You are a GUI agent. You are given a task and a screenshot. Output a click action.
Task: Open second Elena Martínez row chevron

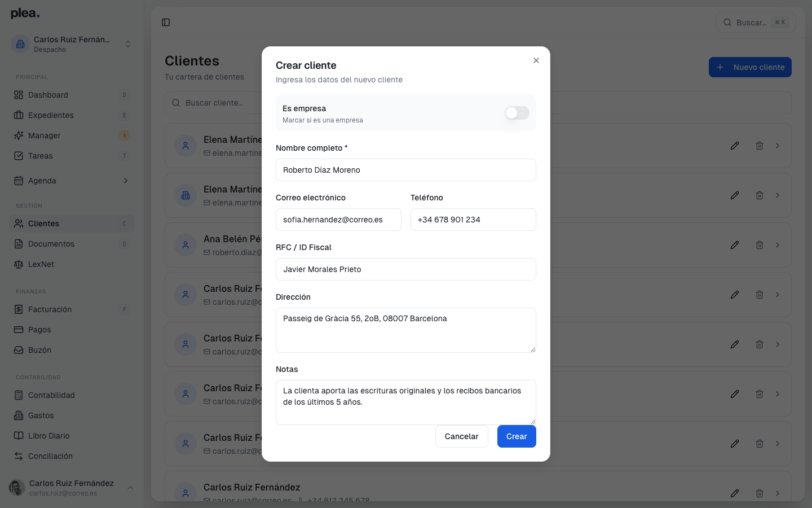[x=778, y=195]
